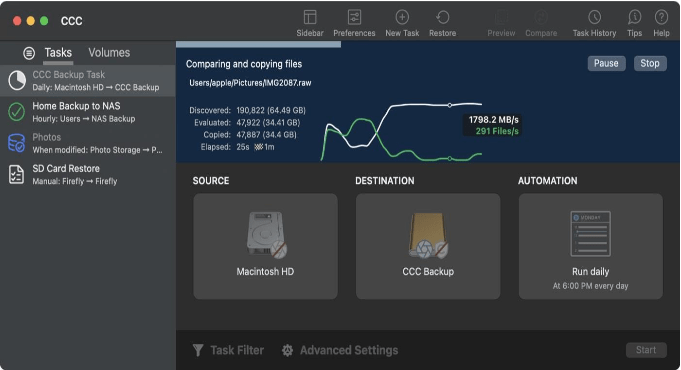Click the CCC window title text
Image resolution: width=681 pixels, height=370 pixels.
click(x=72, y=21)
